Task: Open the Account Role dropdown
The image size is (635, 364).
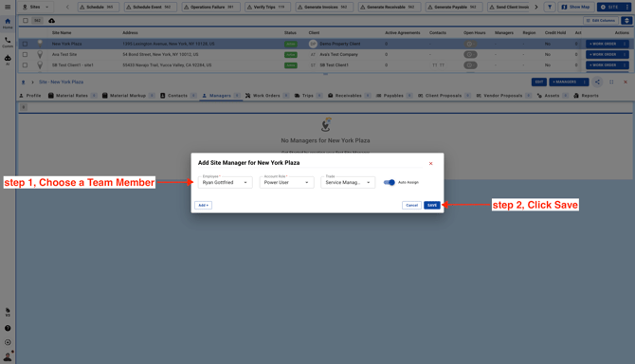Action: [x=287, y=182]
